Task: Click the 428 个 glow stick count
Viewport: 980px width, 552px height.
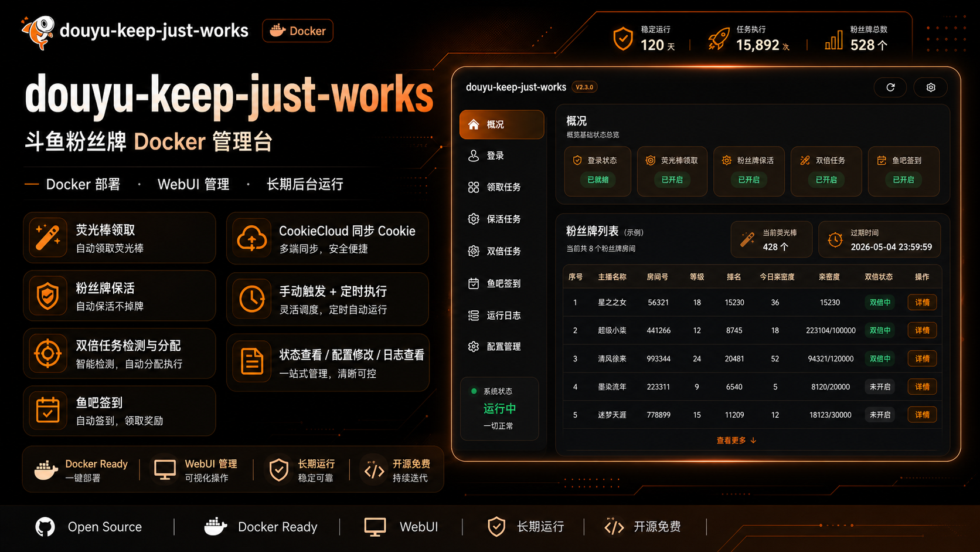Action: 775,247
